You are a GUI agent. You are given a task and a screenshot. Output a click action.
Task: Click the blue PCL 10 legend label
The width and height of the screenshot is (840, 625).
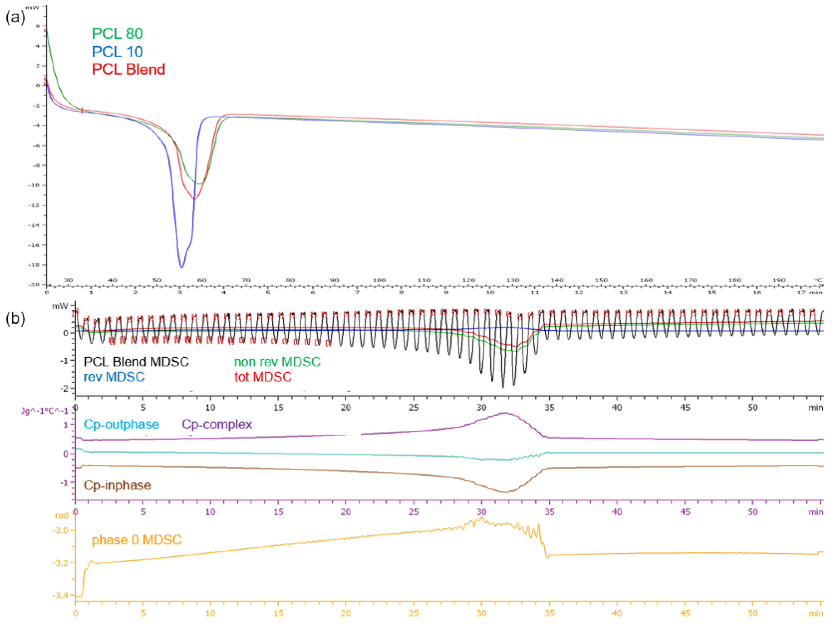pos(117,52)
